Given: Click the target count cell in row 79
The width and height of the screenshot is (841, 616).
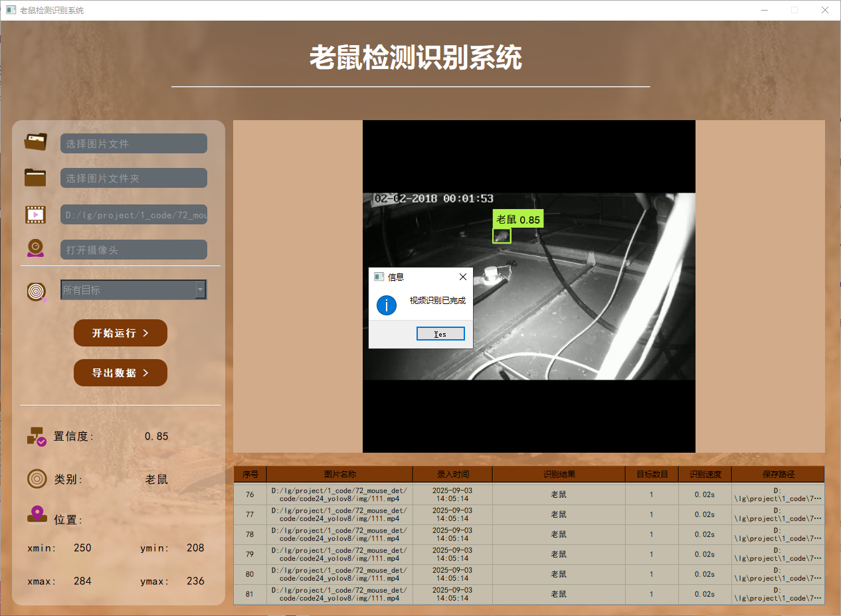Looking at the screenshot, I should tap(652, 554).
